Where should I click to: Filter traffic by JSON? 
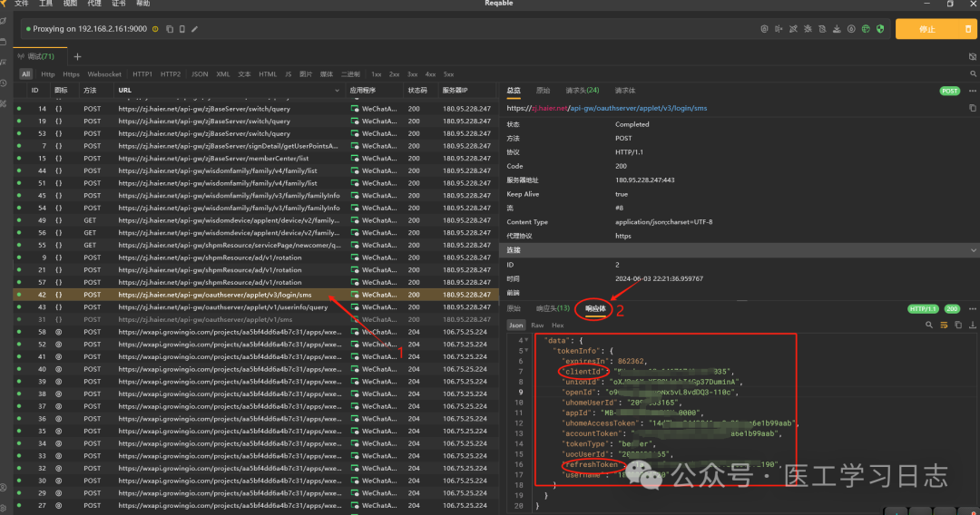pos(200,74)
